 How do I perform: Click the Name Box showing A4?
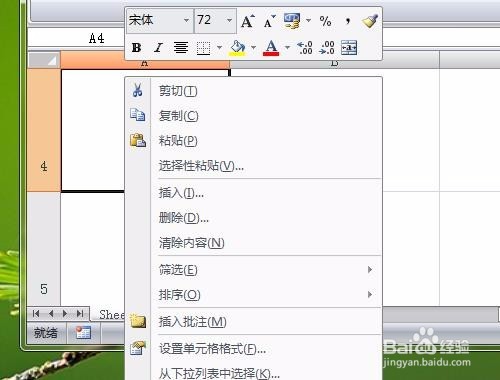point(77,38)
